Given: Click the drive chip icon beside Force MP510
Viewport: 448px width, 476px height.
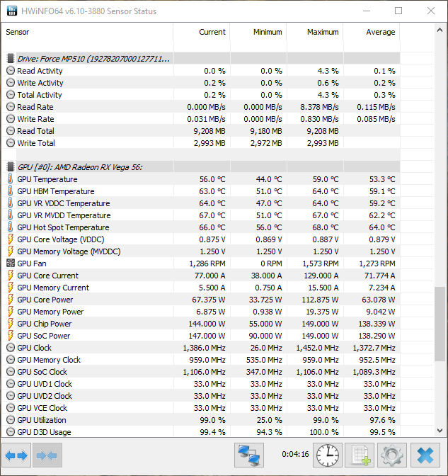Looking at the screenshot, I should 11,58.
